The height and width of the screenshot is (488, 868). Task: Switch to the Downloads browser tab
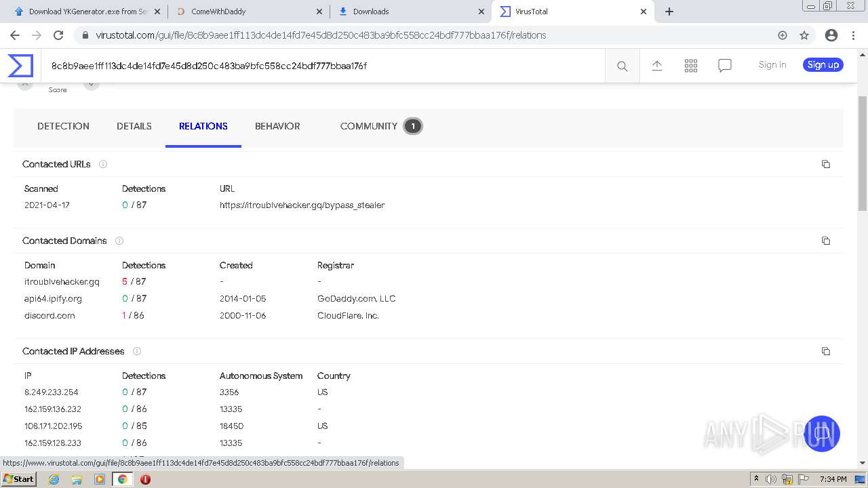[x=410, y=12]
